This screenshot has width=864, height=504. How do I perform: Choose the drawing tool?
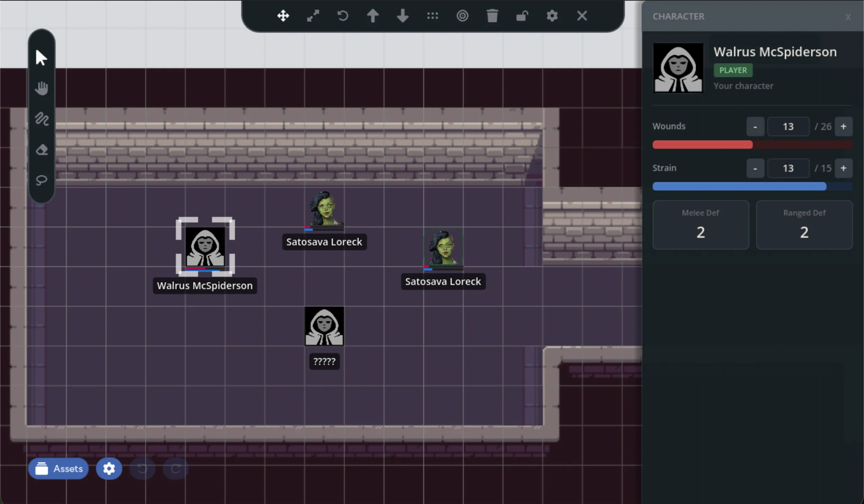coord(41,119)
